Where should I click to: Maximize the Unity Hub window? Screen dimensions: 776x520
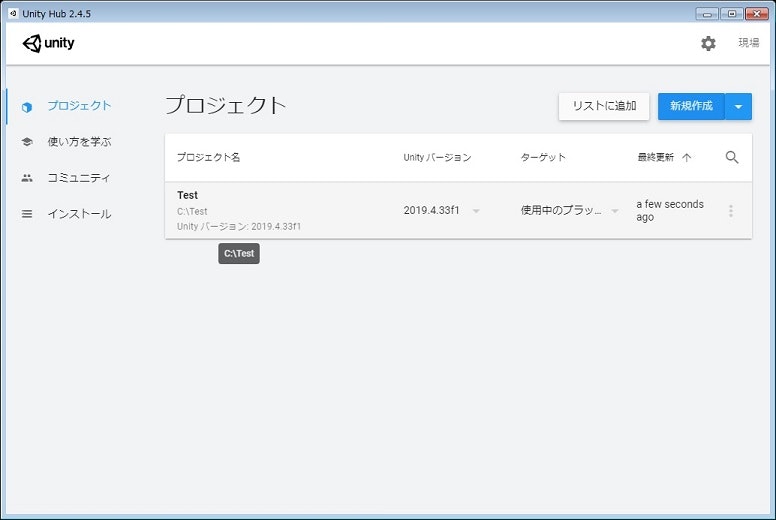731,14
